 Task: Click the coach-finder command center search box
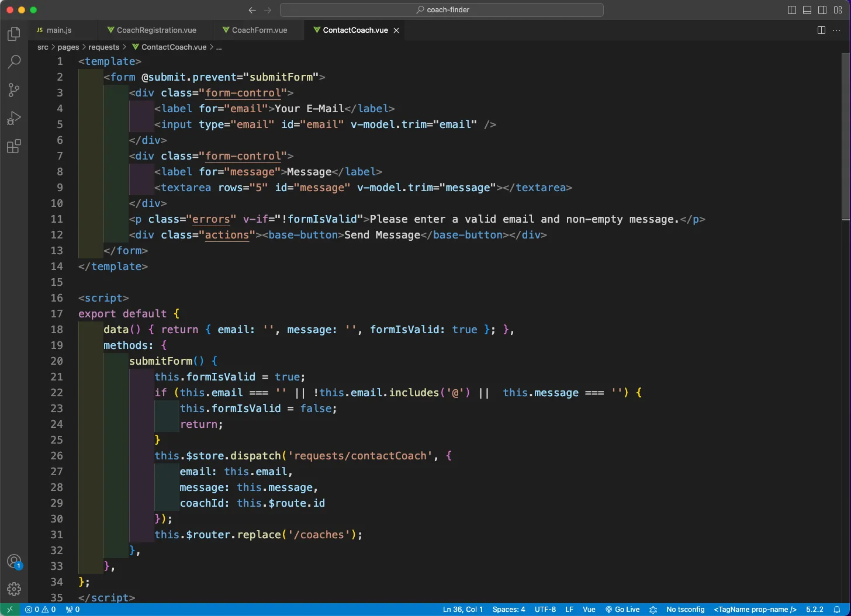(x=442, y=10)
